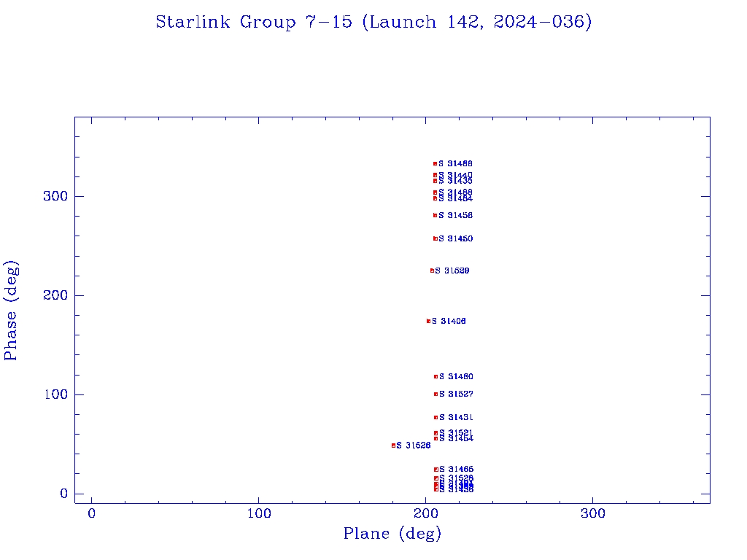
Task: Click the 'Plane (deg)' x-axis title
Action: tap(392, 534)
